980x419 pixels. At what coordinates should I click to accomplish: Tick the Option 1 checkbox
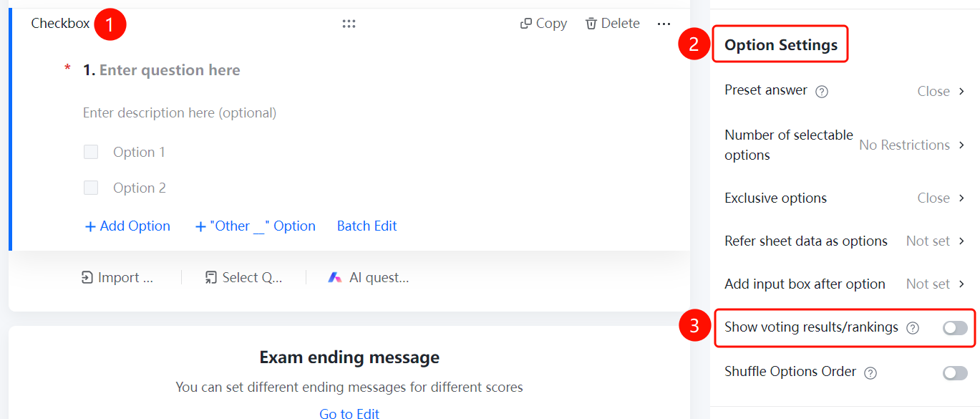point(91,152)
